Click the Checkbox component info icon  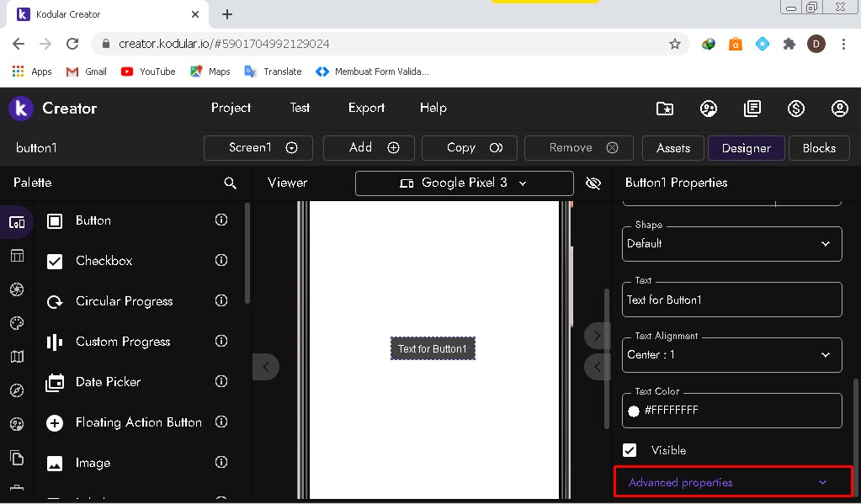(221, 260)
